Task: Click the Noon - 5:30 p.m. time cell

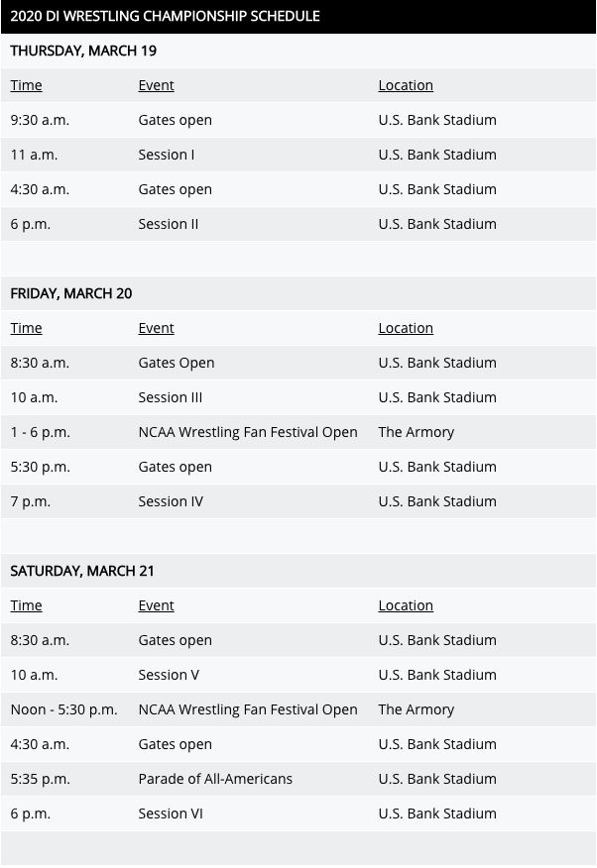Action: click(x=63, y=709)
